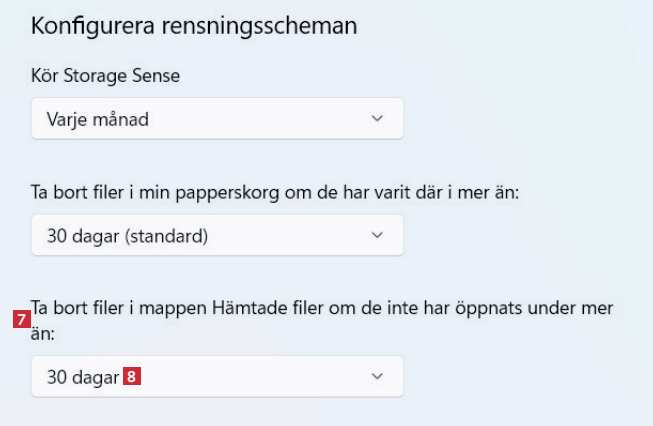Image resolution: width=653 pixels, height=426 pixels.
Task: Click the red number 7 marker
Action: [21, 321]
